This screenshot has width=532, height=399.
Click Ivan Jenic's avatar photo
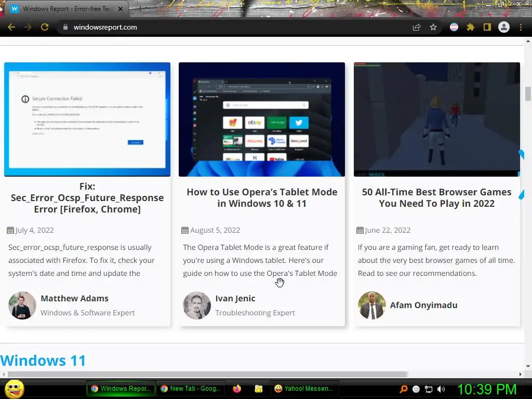coord(197,305)
